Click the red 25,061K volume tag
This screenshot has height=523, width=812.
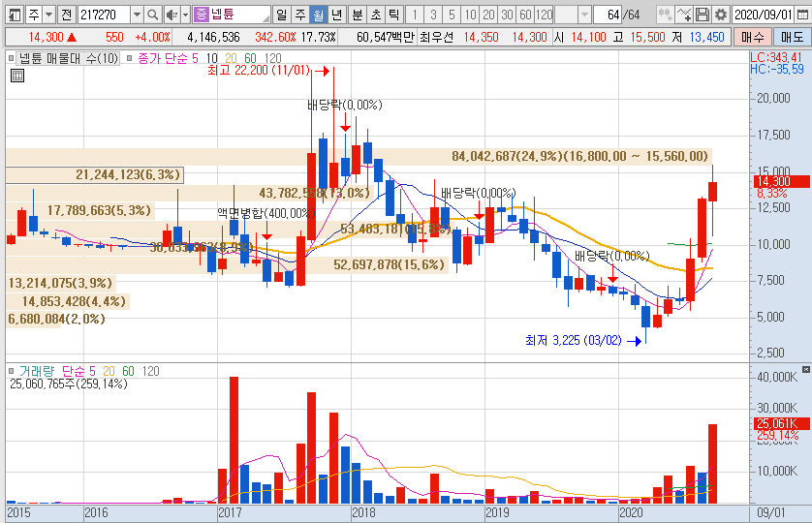pos(781,423)
